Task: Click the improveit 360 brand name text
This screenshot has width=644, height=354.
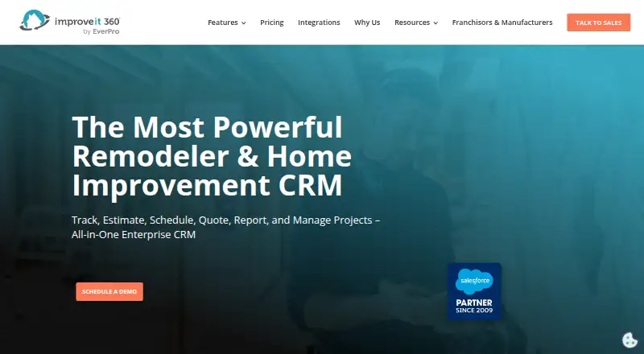Action: [88, 21]
